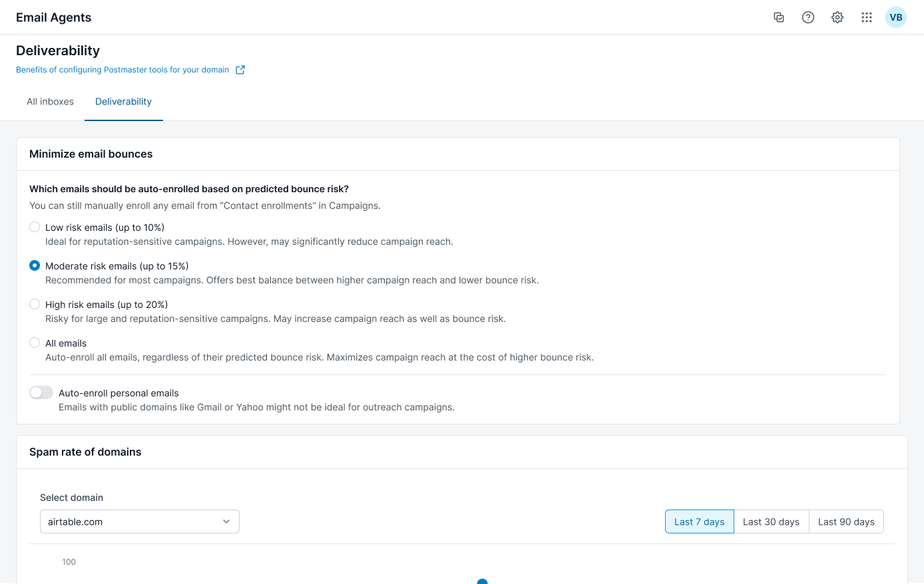Switch to the All inboxes tab

50,102
